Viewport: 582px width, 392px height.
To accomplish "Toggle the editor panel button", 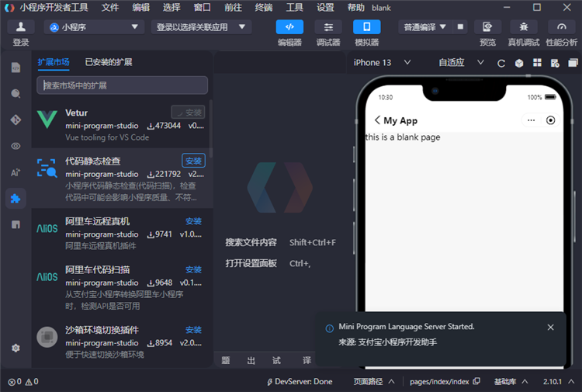I will (289, 27).
